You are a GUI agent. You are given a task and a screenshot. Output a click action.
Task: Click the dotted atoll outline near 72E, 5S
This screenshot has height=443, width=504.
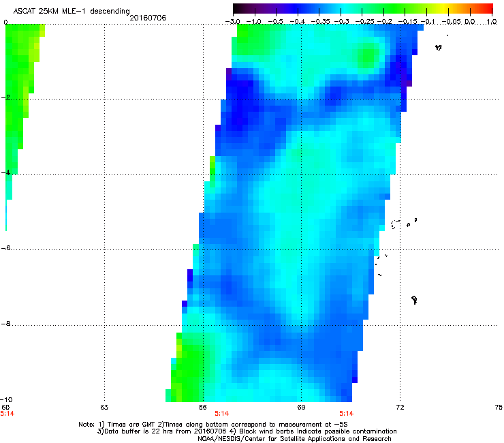click(395, 224)
